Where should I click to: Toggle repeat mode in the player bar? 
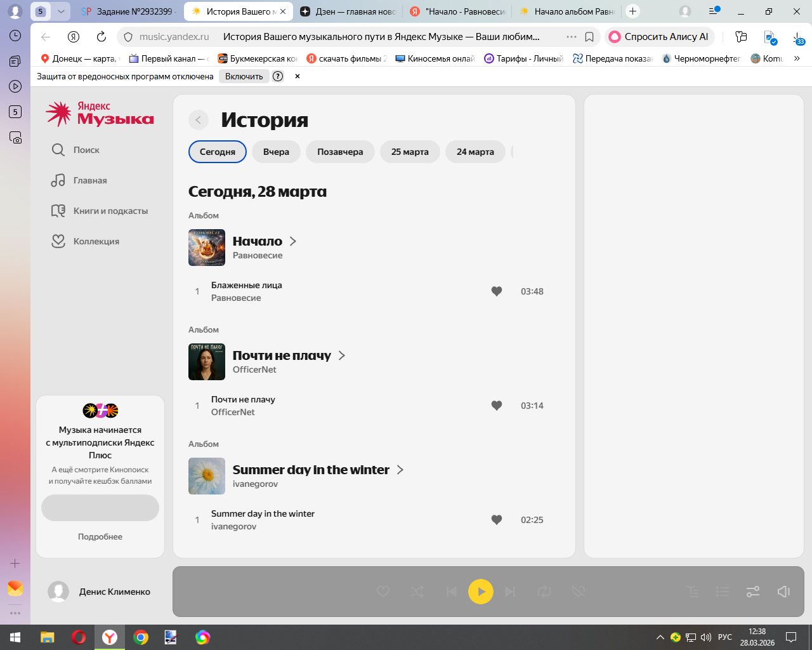click(x=544, y=592)
